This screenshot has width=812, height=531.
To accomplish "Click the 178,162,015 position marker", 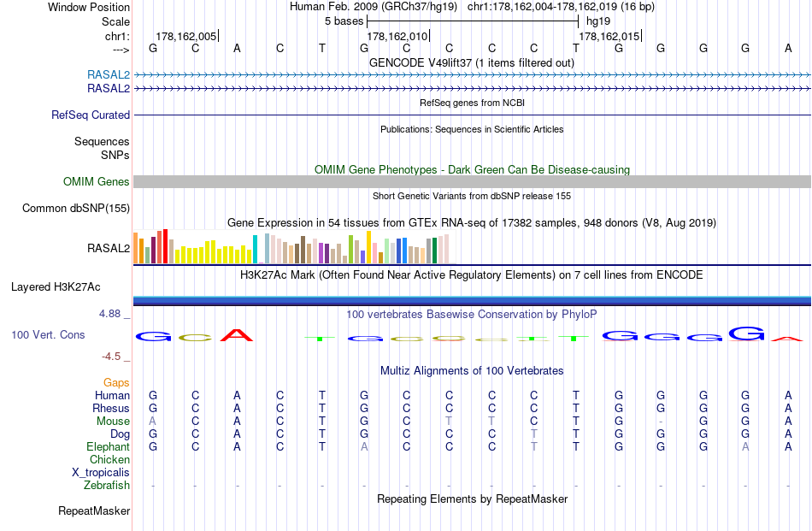I will 609,36.
